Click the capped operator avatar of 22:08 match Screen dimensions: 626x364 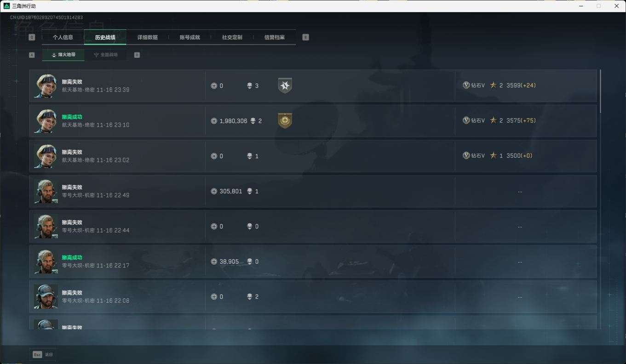[x=46, y=296]
